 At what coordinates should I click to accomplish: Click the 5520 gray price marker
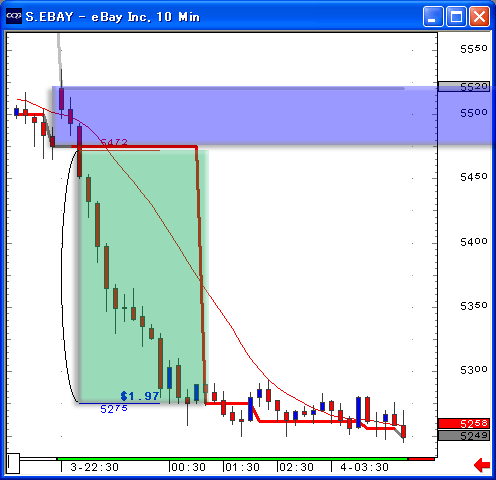[464, 87]
